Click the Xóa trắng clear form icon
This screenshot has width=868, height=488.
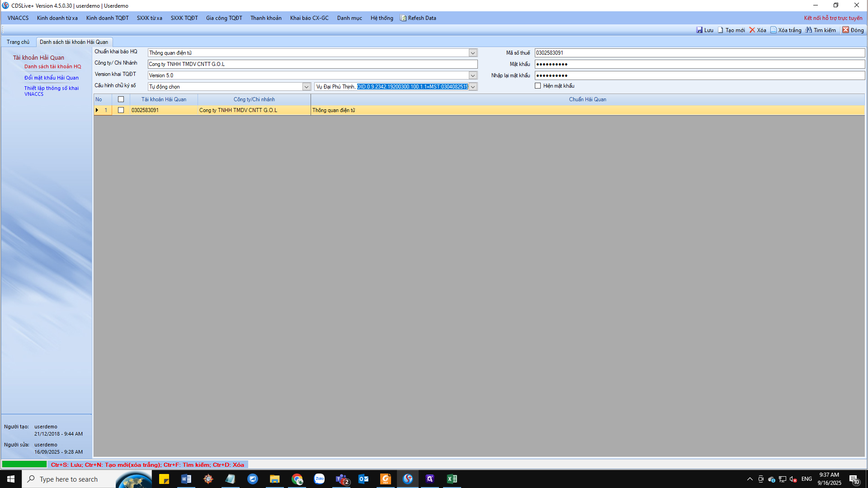774,30
